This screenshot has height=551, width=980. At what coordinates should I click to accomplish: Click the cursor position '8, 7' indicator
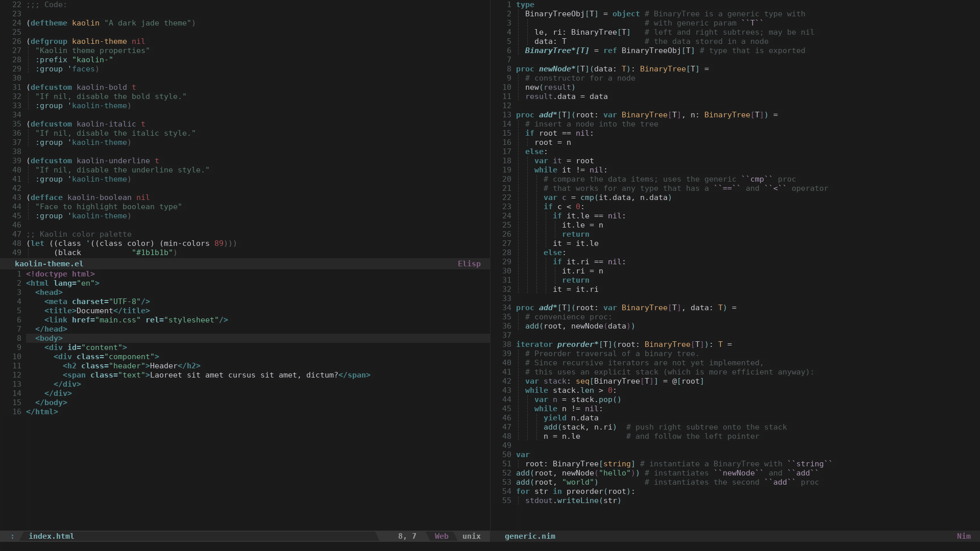407,536
